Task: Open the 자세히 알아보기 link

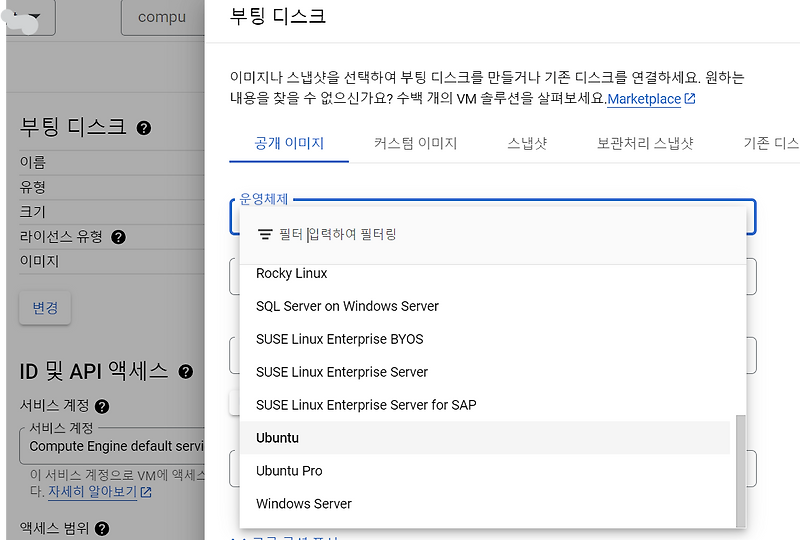Action: [92, 492]
